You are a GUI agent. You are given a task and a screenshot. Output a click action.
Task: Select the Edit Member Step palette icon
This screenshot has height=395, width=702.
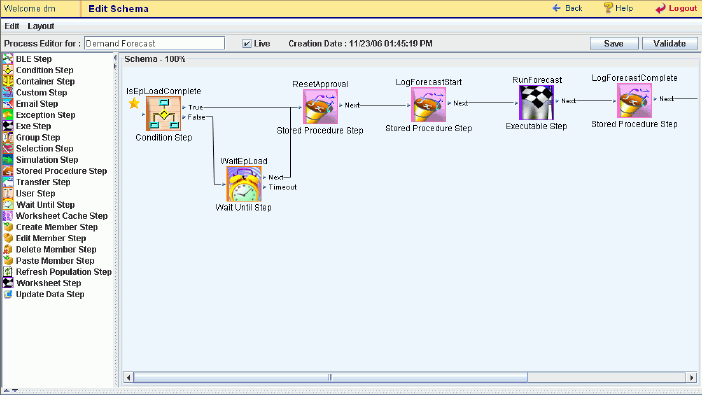[x=8, y=238]
